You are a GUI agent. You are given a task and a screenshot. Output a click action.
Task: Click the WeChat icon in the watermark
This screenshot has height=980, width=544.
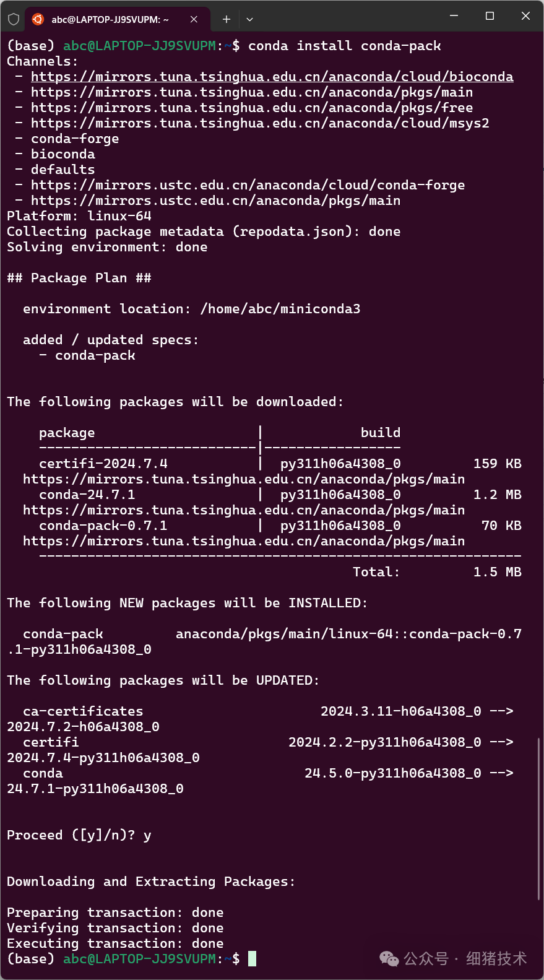[389, 958]
